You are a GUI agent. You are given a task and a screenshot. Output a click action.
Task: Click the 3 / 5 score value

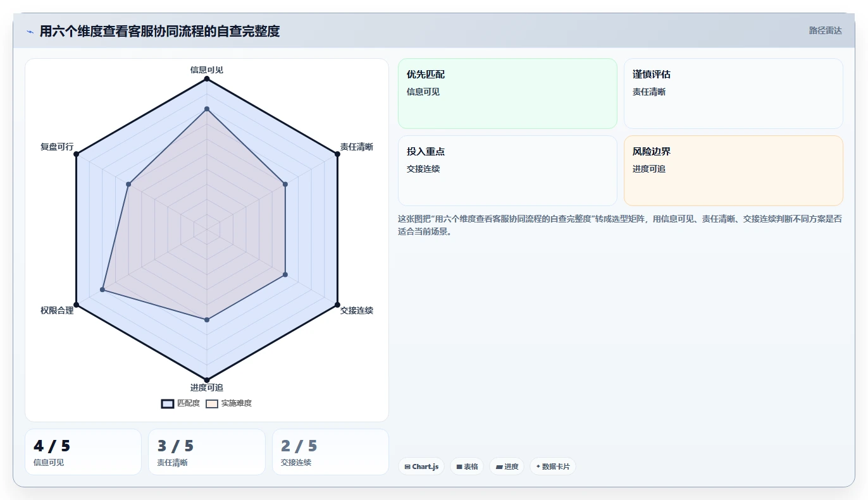pyautogui.click(x=175, y=446)
